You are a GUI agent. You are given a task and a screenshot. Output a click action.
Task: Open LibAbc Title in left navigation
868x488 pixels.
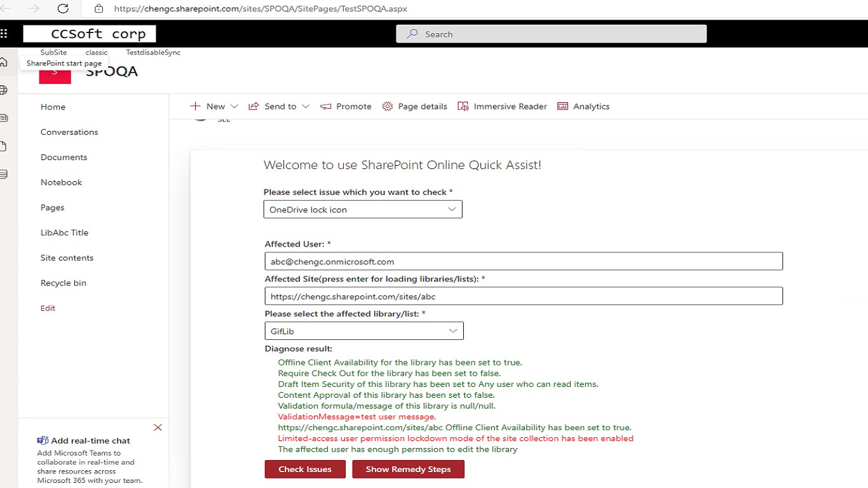64,233
